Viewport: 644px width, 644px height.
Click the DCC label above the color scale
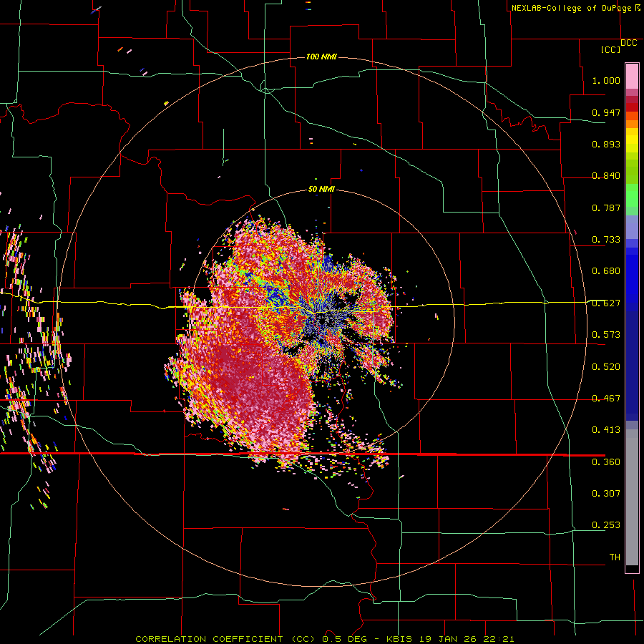[628, 43]
